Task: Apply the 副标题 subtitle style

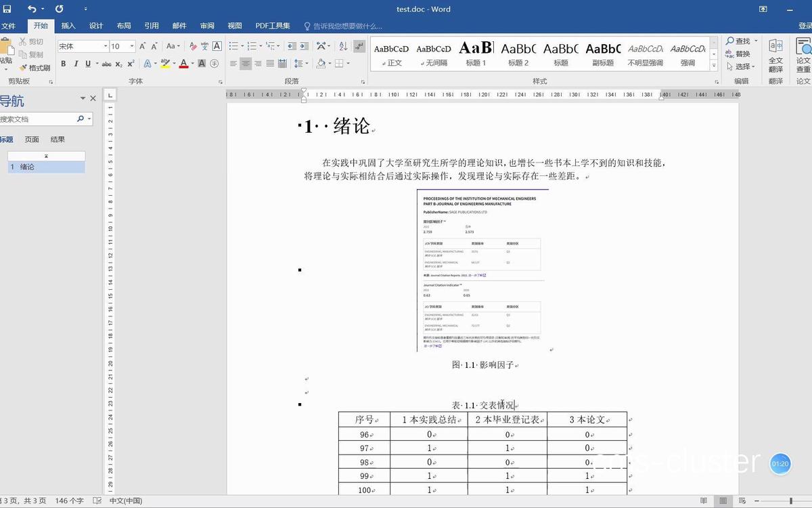Action: pos(603,54)
